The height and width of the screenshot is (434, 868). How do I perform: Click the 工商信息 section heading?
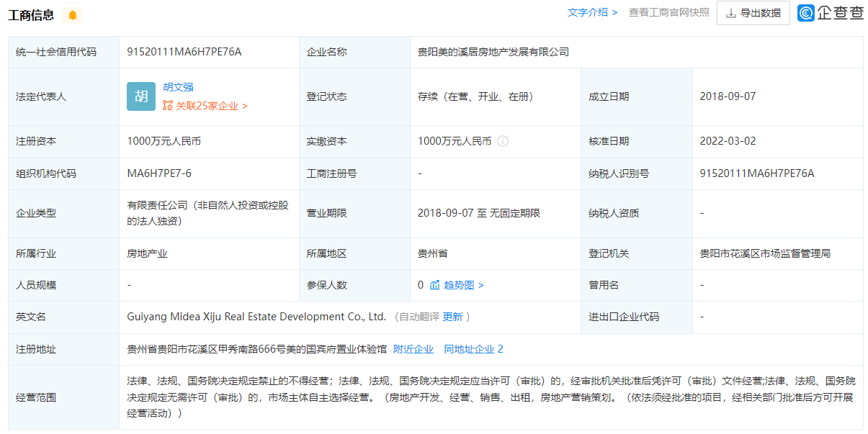(x=31, y=15)
